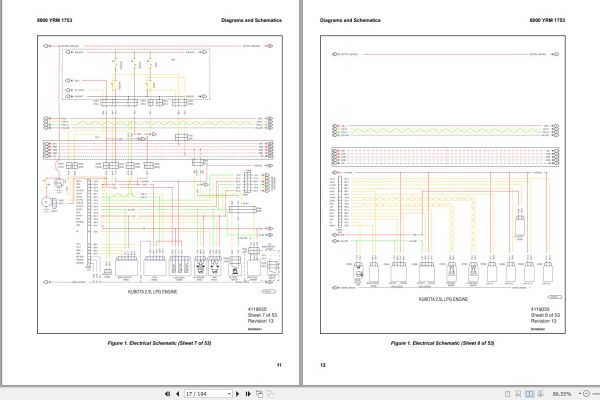600x400 pixels.
Task: Click the previous view icon
Action: [x=259, y=393]
